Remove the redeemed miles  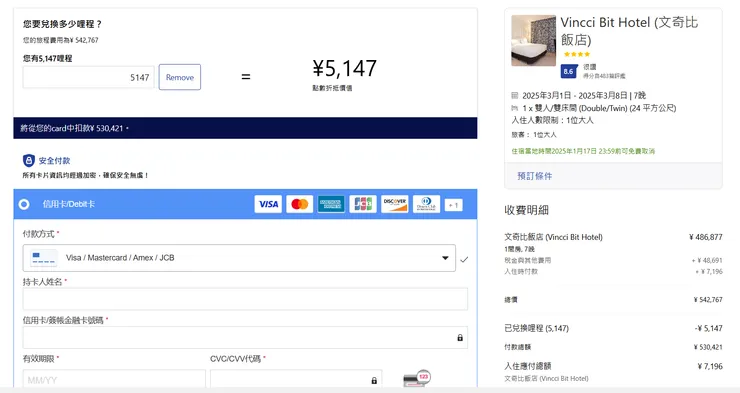(x=180, y=77)
